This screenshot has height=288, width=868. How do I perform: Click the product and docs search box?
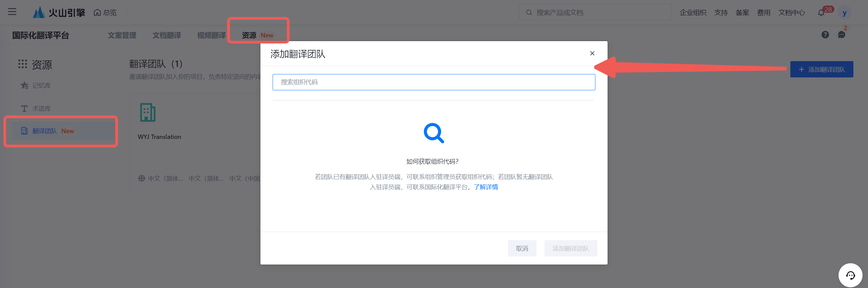[595, 13]
